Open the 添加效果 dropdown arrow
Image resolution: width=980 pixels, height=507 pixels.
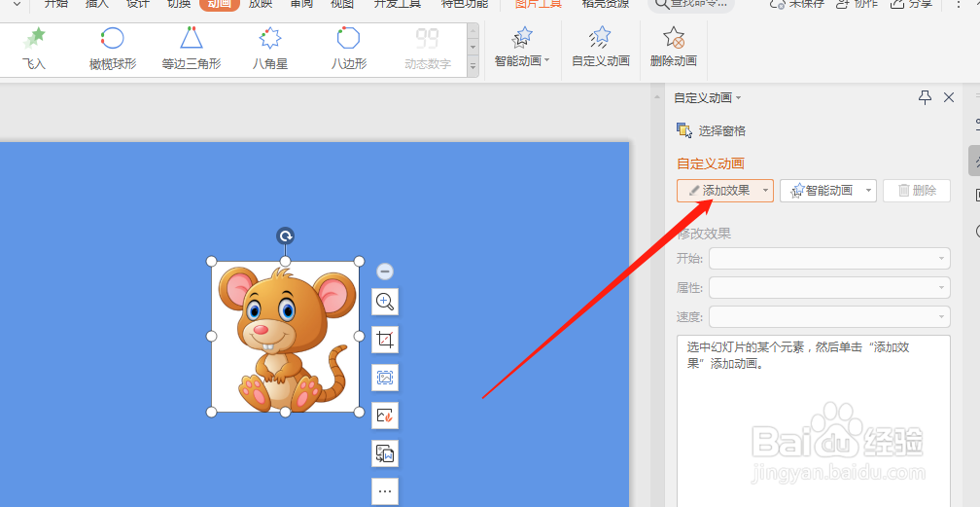pyautogui.click(x=765, y=191)
